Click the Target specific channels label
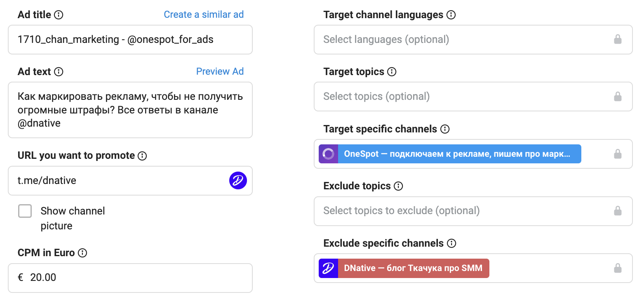Image resolution: width=644 pixels, height=297 pixels. [x=380, y=129]
